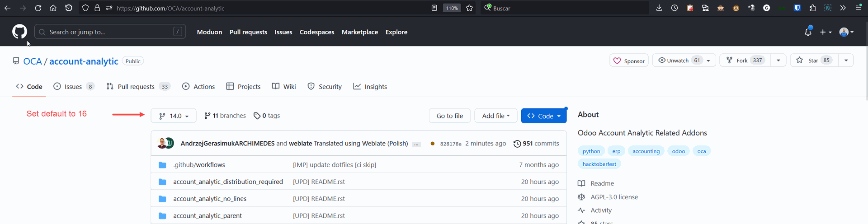Switch to the Issues tab
Image resolution: width=868 pixels, height=224 pixels.
pos(73,87)
